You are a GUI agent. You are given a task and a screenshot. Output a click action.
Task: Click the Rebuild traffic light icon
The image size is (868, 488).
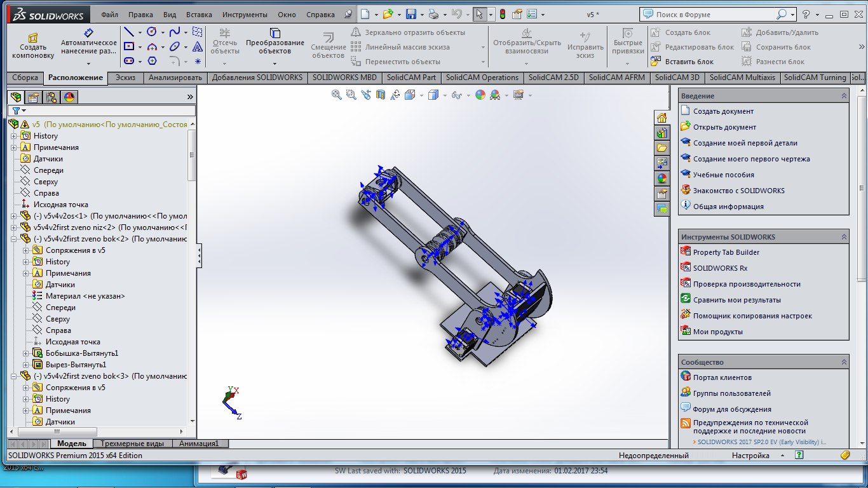pos(502,14)
